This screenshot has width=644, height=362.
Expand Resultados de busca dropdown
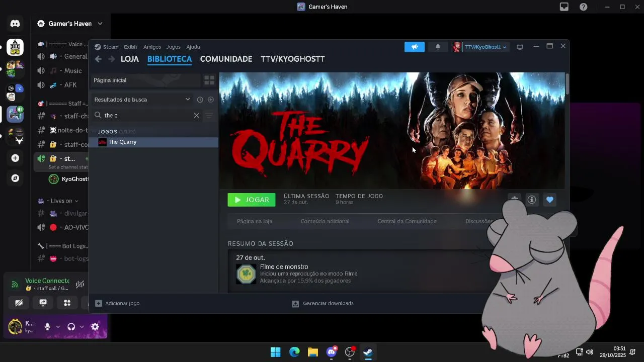tap(142, 100)
